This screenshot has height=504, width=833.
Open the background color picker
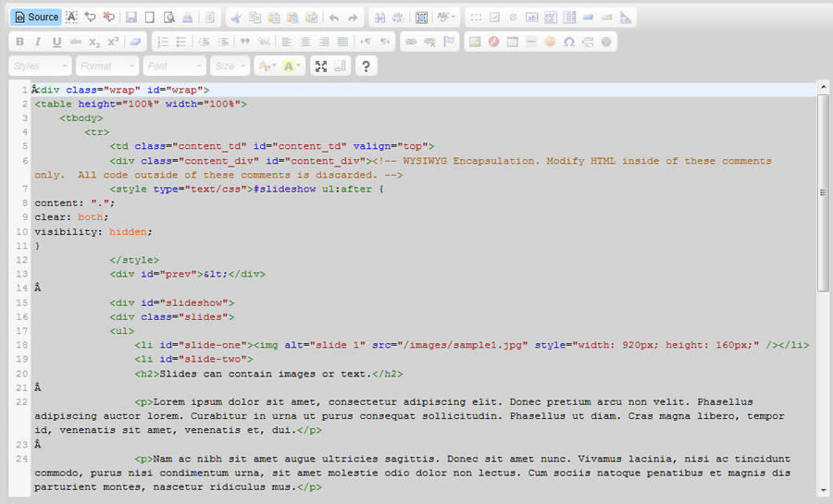point(292,67)
